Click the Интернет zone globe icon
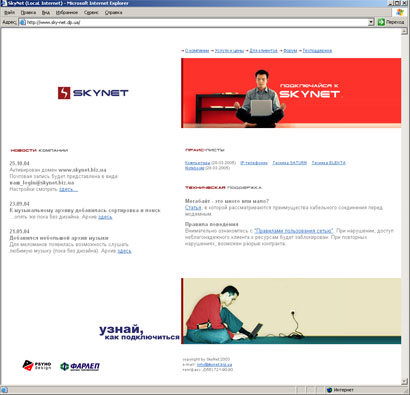Screen dimensions: 410x395 tap(329, 390)
